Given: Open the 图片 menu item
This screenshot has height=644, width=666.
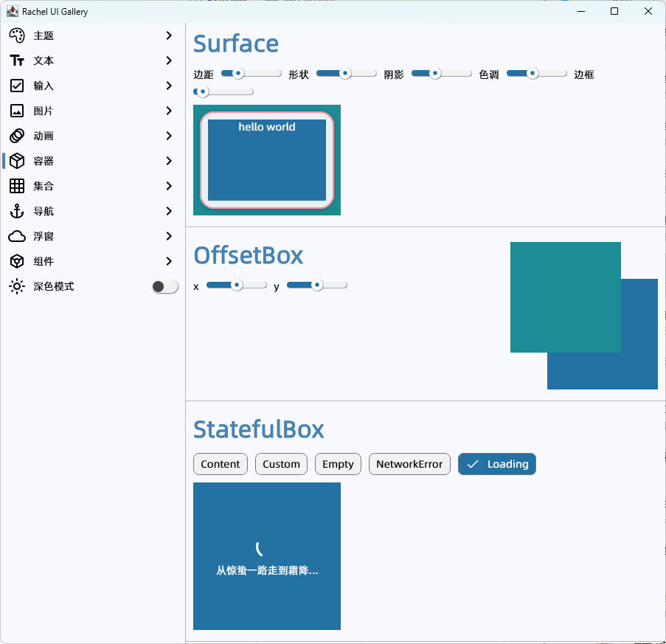Looking at the screenshot, I should pyautogui.click(x=91, y=111).
